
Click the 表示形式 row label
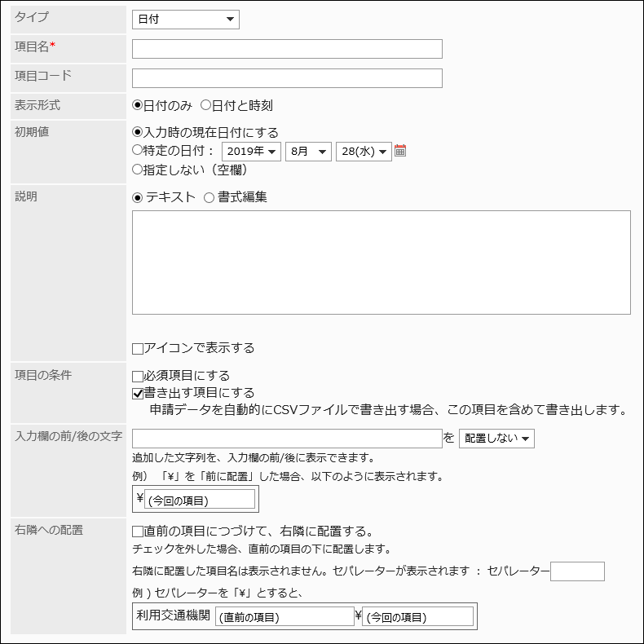point(37,105)
